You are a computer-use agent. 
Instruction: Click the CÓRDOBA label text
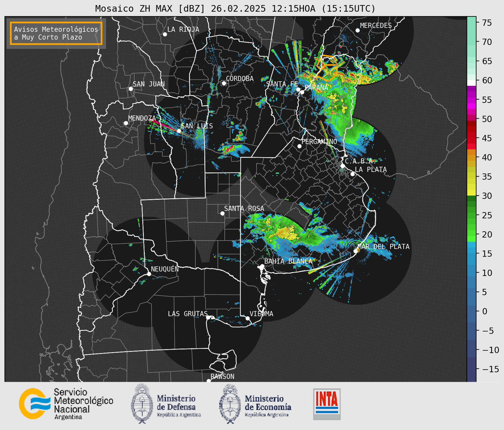(240, 78)
